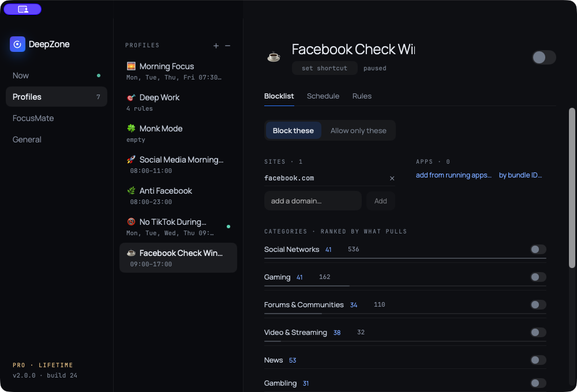This screenshot has height=392, width=577.
Task: Select the Block these mode
Action: pos(293,130)
